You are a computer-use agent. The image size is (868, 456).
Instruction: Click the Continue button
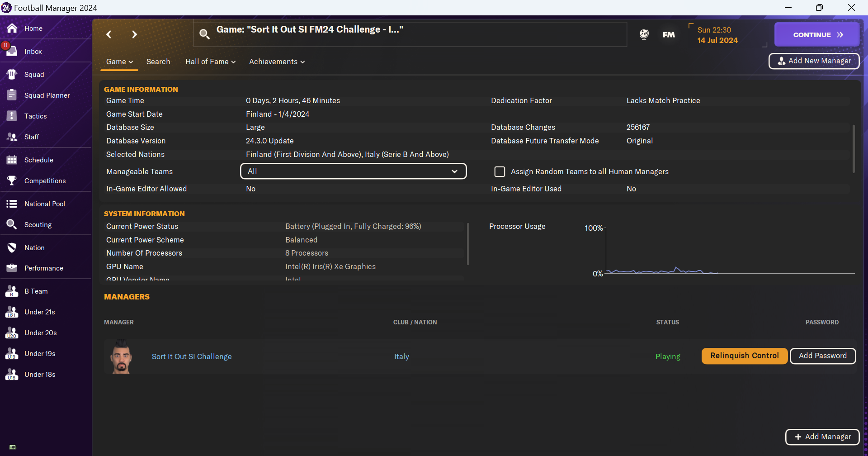point(817,34)
